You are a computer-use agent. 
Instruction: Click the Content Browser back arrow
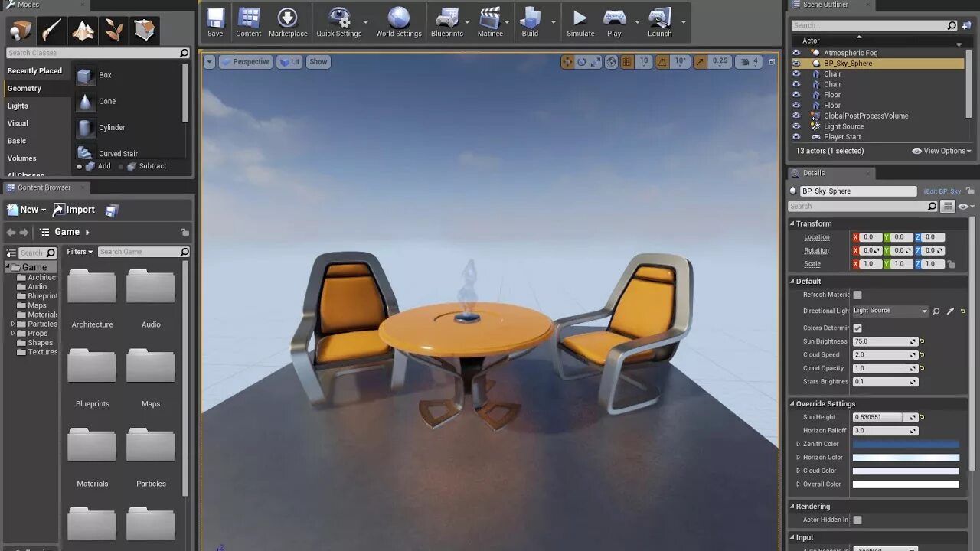(11, 232)
